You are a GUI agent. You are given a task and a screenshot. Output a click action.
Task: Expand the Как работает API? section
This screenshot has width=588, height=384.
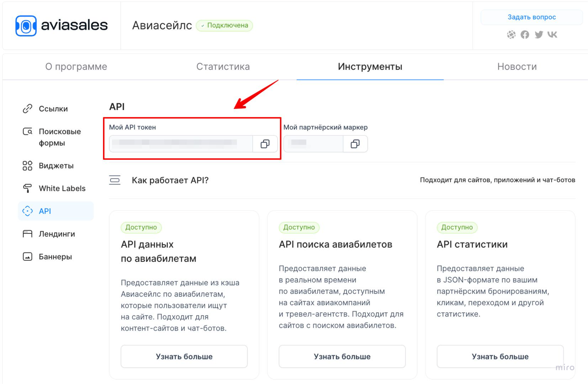pos(342,180)
